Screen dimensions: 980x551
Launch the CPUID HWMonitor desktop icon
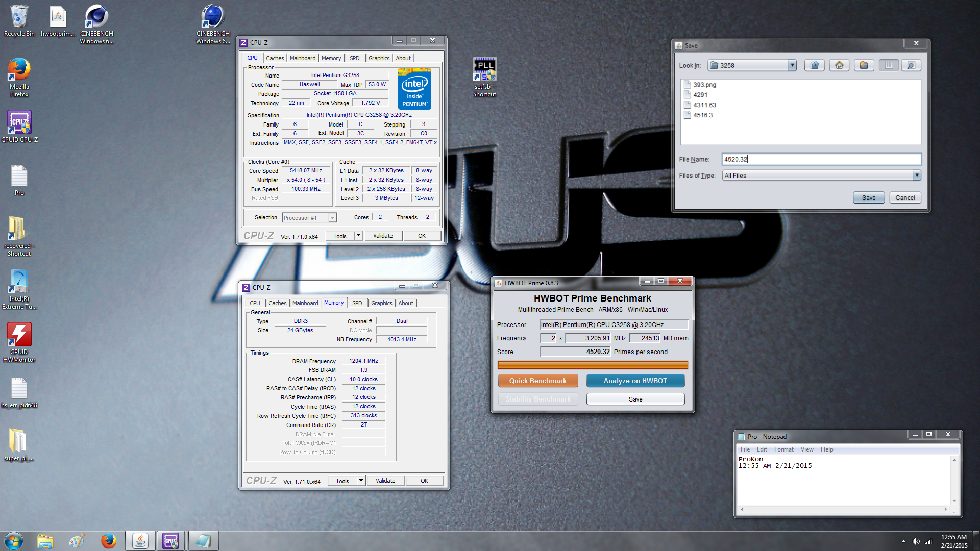click(19, 342)
